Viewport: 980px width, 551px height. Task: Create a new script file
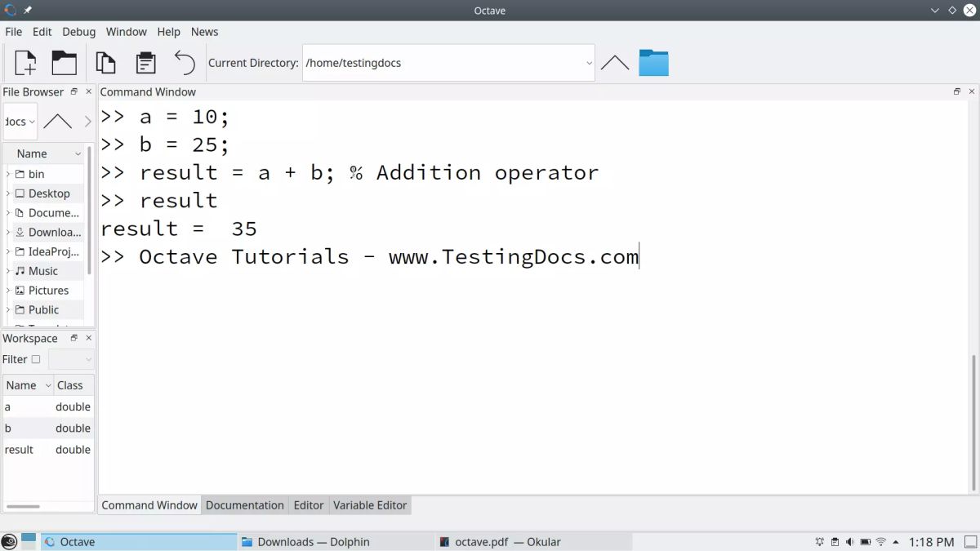[26, 63]
